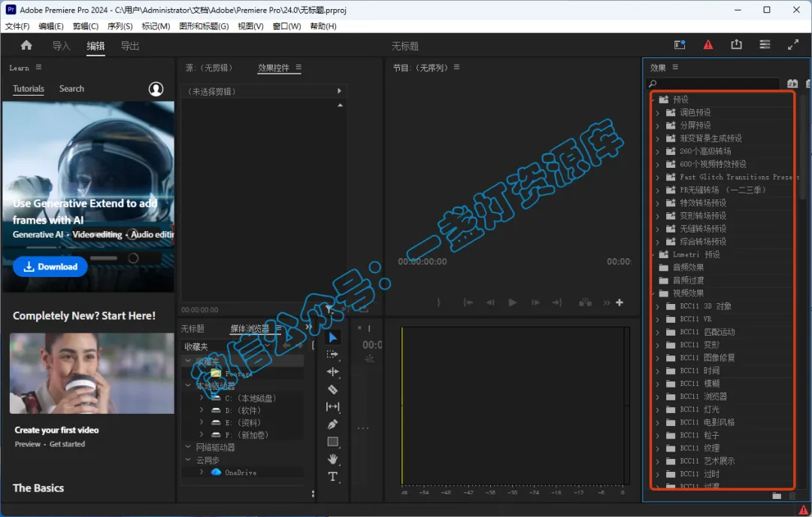
Task: Open the 序列(S) menu
Action: [120, 26]
